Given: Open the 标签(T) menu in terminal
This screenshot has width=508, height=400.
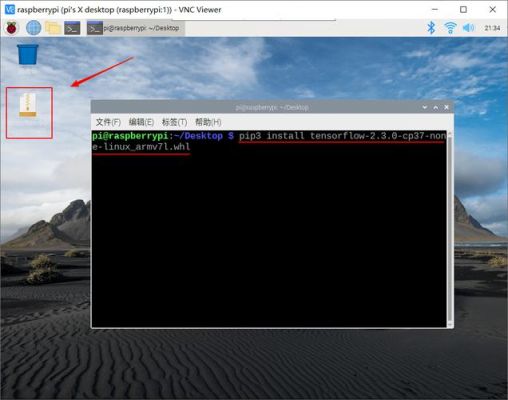Looking at the screenshot, I should (x=174, y=122).
